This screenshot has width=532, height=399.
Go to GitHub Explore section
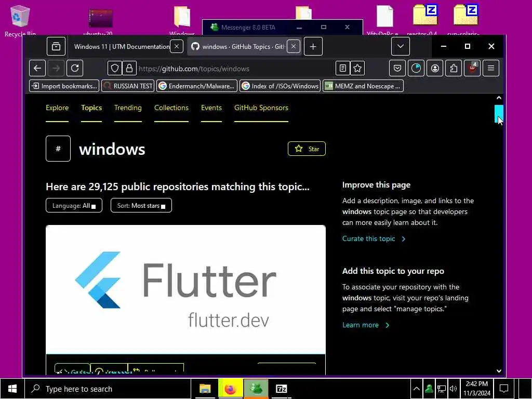coord(57,108)
